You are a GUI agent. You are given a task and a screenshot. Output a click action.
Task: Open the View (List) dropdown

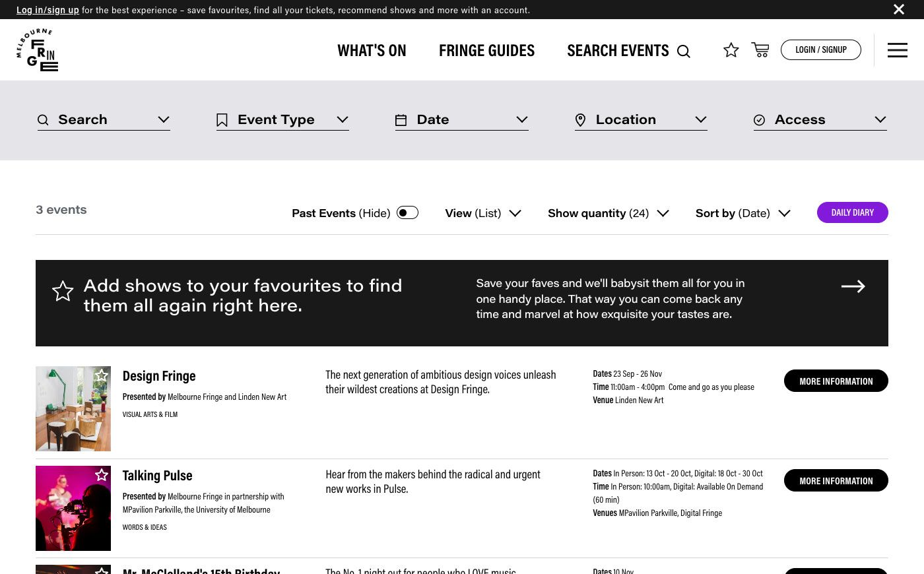click(x=483, y=213)
